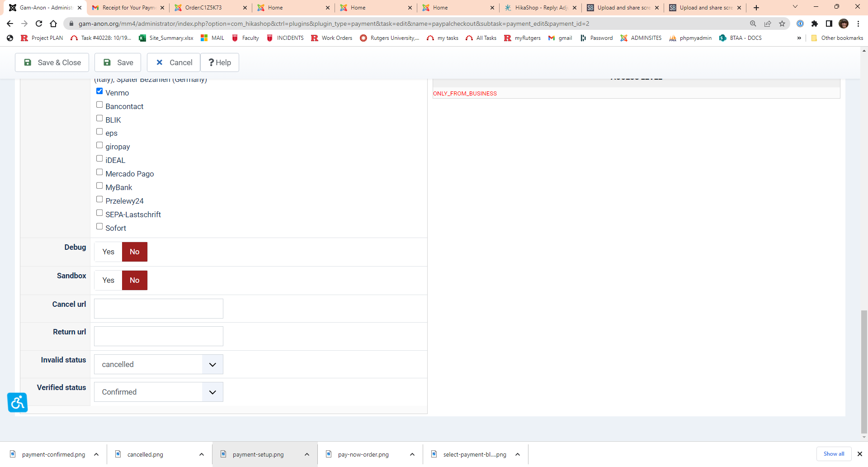Open the password manager extension icon
Viewport: 868px width, 467px height.
(800, 24)
